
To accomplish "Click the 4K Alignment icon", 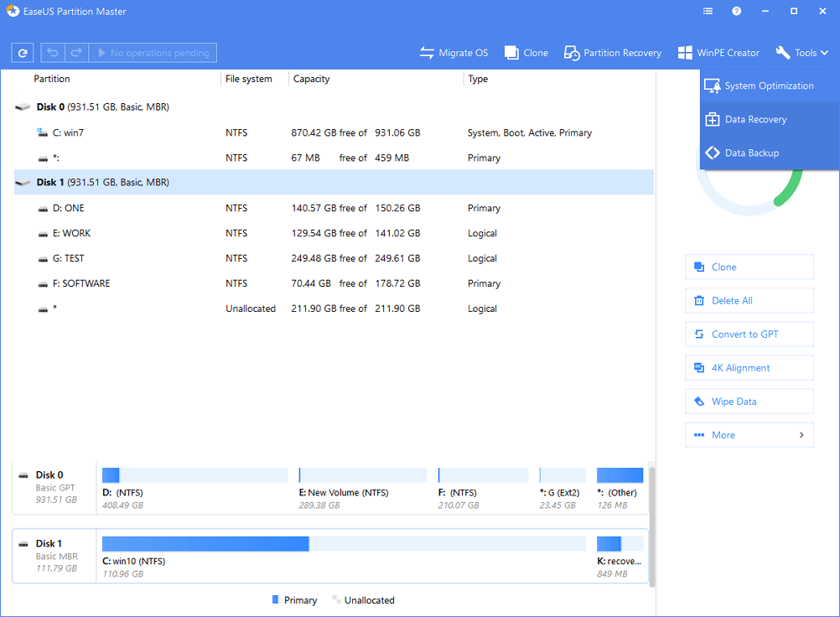I will pyautogui.click(x=699, y=368).
